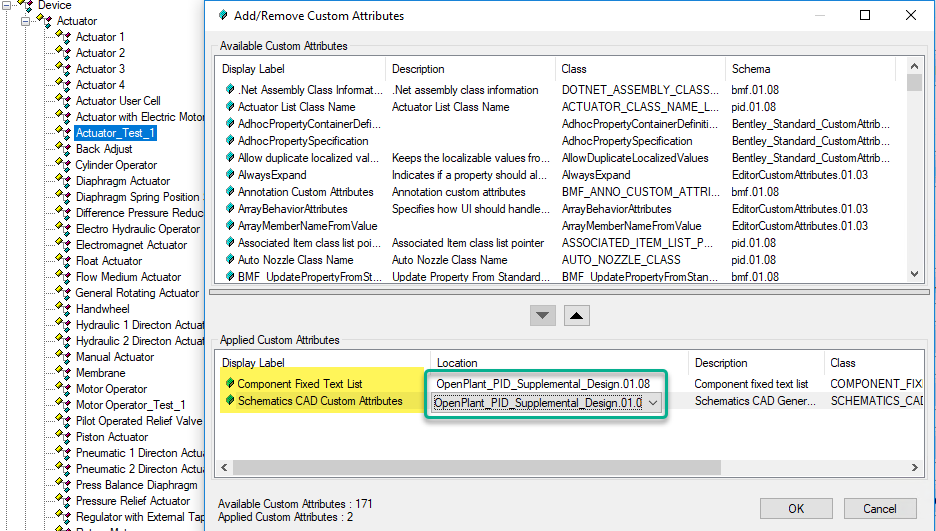Click the AlwaysExpand attribute icon
Viewport: 936px width, 531px height.
(229, 175)
